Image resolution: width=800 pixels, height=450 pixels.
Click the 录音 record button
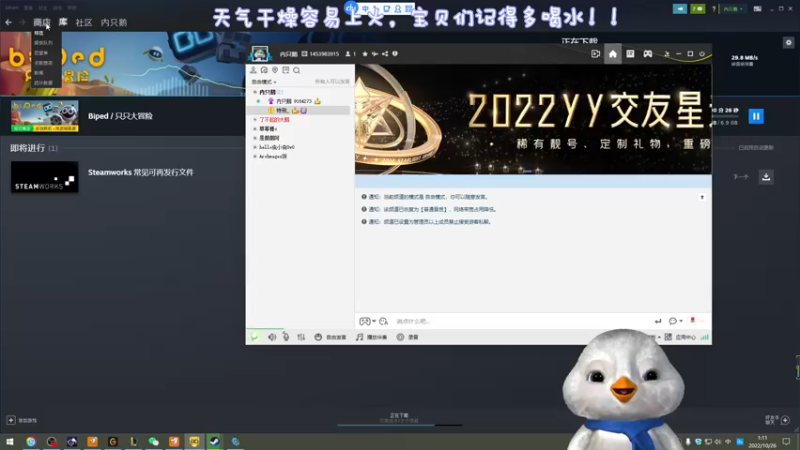[x=408, y=337]
